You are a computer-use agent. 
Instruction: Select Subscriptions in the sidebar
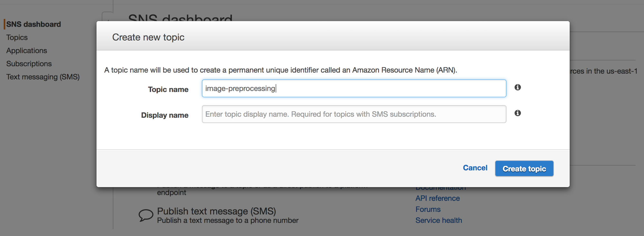pyautogui.click(x=29, y=64)
